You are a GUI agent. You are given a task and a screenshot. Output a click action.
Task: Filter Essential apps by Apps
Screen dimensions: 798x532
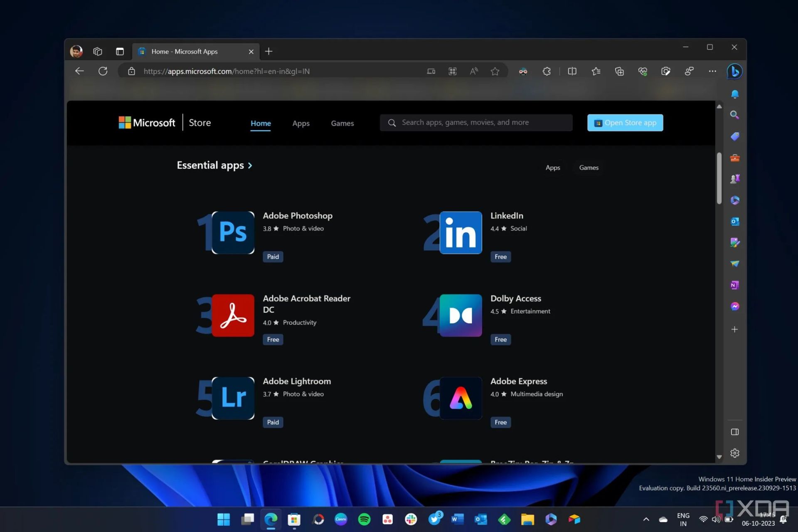[x=553, y=167]
